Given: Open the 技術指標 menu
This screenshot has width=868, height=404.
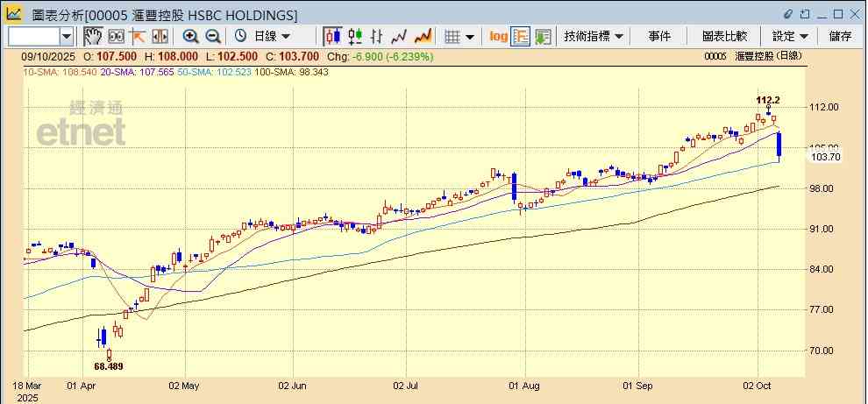Looking at the screenshot, I should point(594,36).
